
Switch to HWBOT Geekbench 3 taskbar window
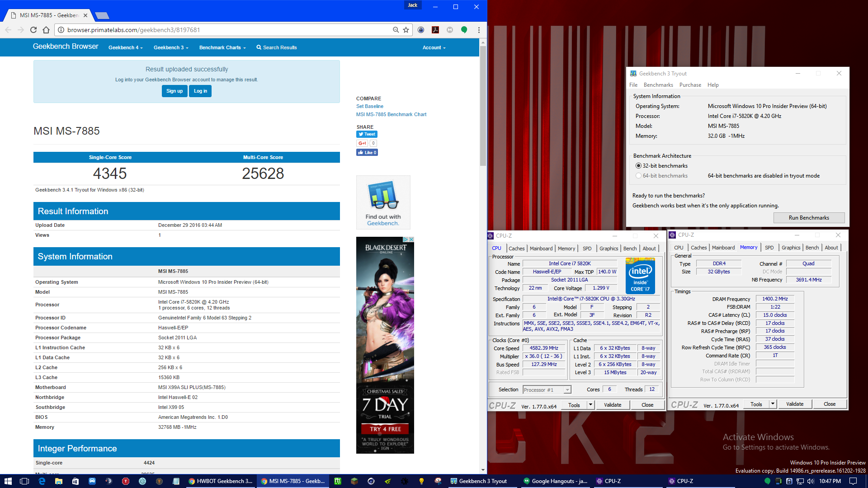(221, 481)
